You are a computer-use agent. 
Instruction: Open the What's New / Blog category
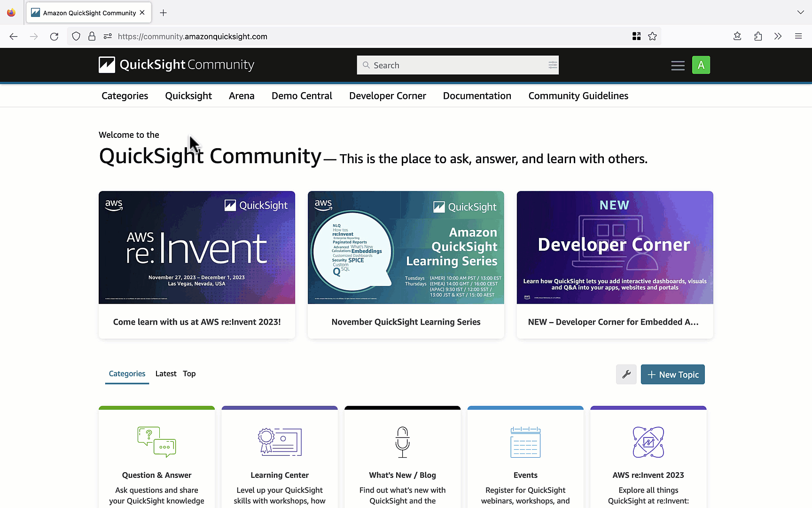tap(403, 475)
